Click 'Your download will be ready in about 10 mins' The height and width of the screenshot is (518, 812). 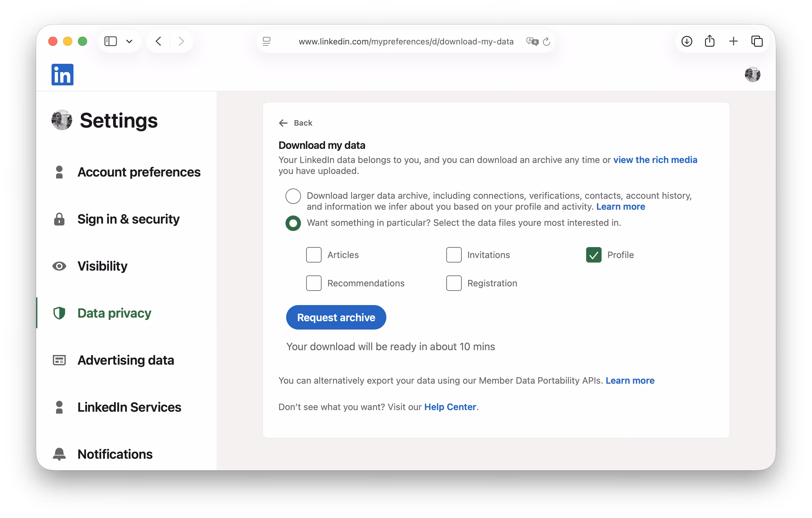(x=391, y=347)
